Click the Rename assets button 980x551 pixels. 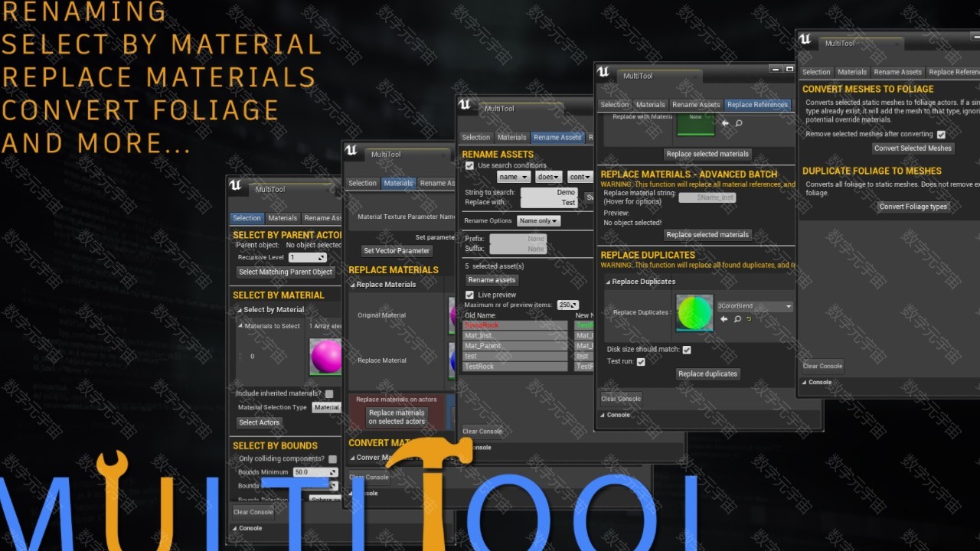[492, 280]
